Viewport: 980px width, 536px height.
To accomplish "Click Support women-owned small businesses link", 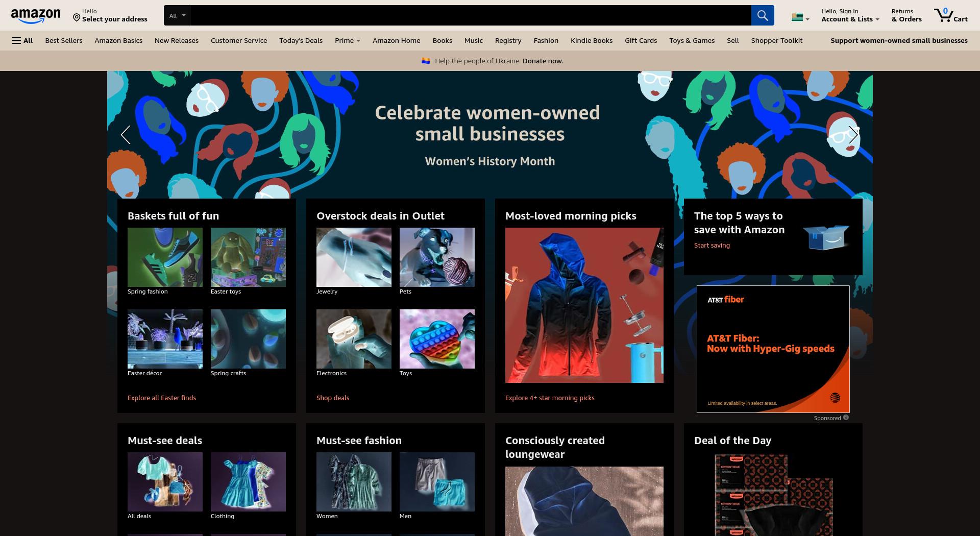I will tap(899, 40).
